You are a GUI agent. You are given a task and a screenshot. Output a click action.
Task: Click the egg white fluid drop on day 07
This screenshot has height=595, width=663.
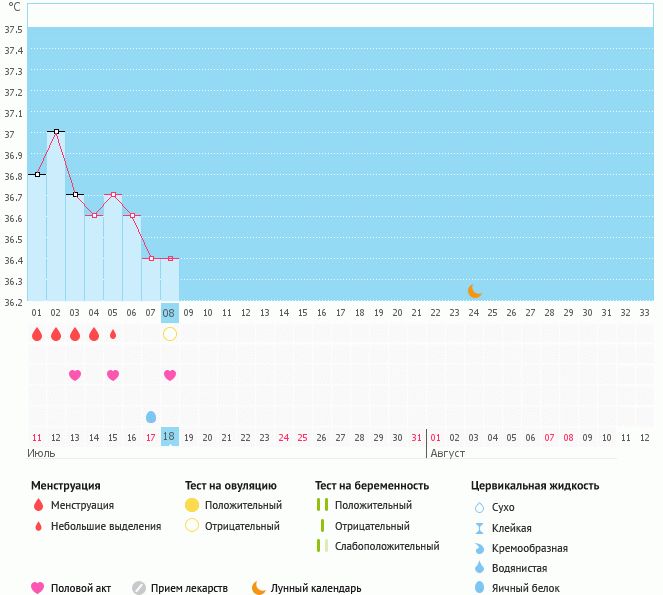tap(151, 416)
